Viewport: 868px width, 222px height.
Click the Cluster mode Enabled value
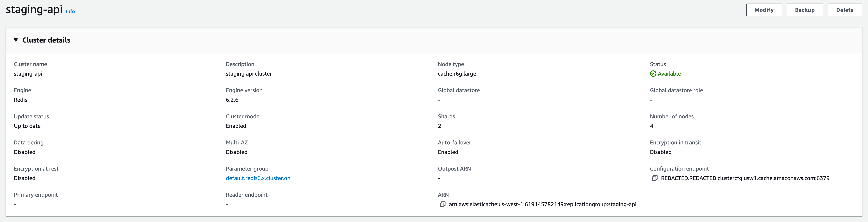[236, 126]
